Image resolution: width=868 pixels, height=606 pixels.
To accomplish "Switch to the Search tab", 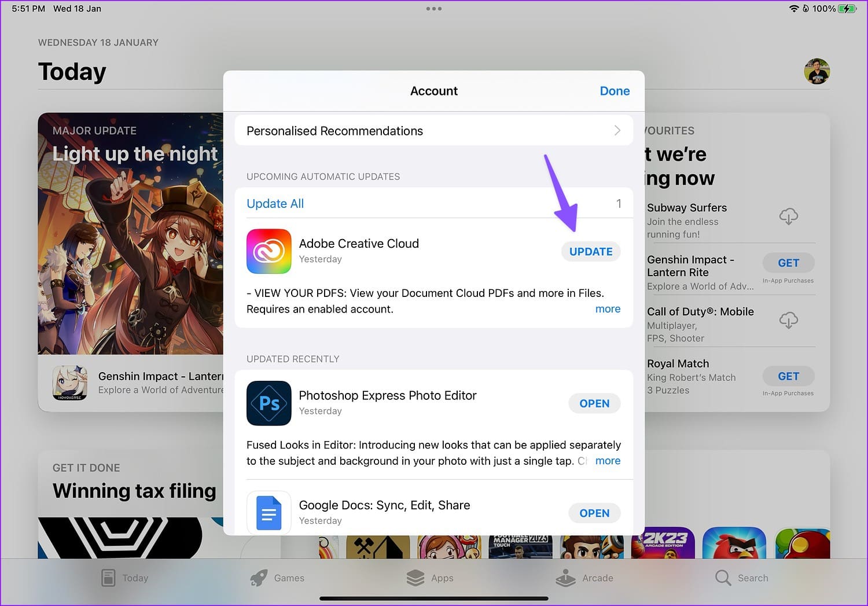I will coord(742,578).
